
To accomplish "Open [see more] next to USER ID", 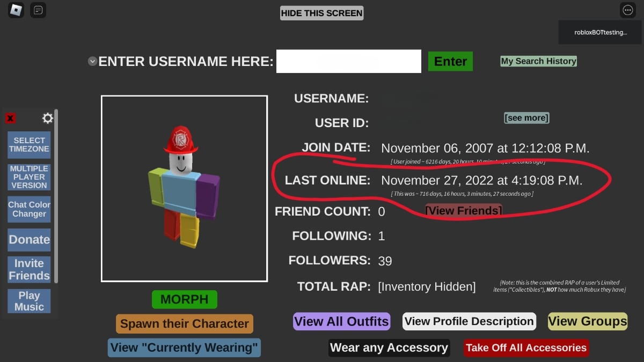I will [x=526, y=117].
